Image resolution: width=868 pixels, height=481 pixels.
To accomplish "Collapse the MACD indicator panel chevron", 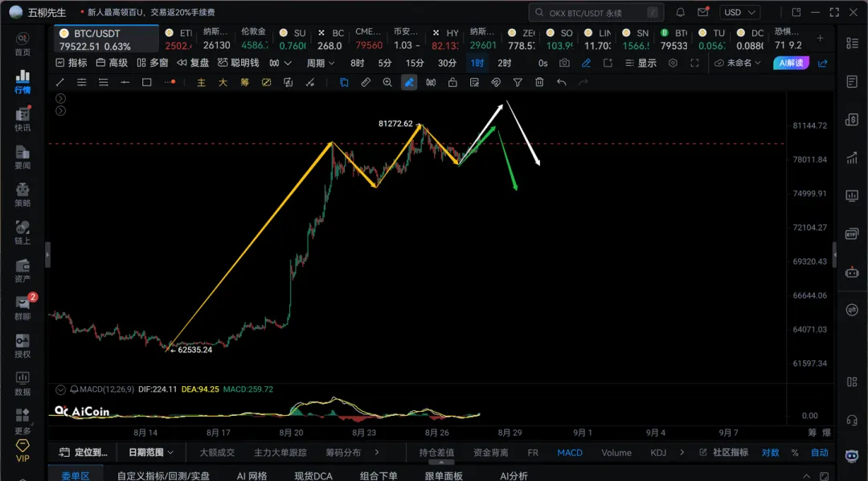I will pyautogui.click(x=61, y=389).
